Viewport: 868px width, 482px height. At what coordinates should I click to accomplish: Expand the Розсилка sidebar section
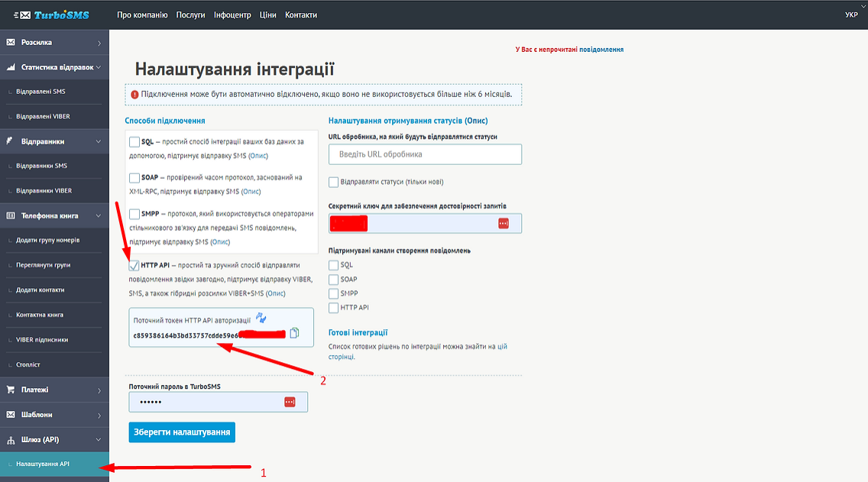[x=99, y=43]
